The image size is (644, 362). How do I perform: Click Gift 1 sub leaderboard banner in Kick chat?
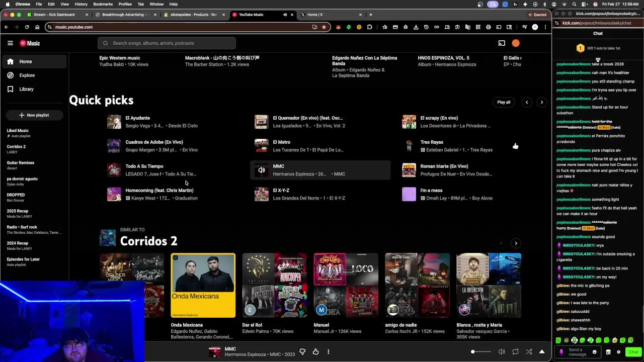[x=598, y=48]
